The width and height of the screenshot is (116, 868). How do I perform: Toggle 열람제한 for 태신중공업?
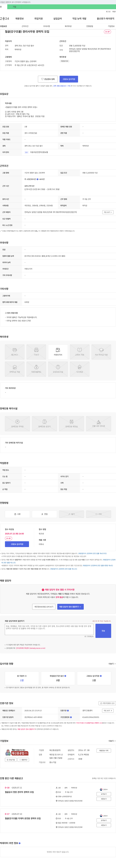tap(23, 760)
